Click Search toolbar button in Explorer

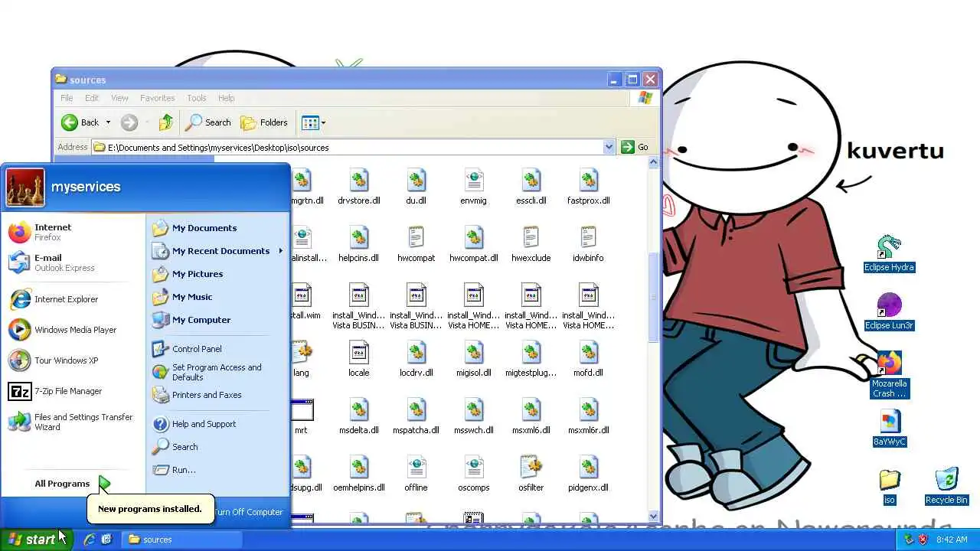208,122
